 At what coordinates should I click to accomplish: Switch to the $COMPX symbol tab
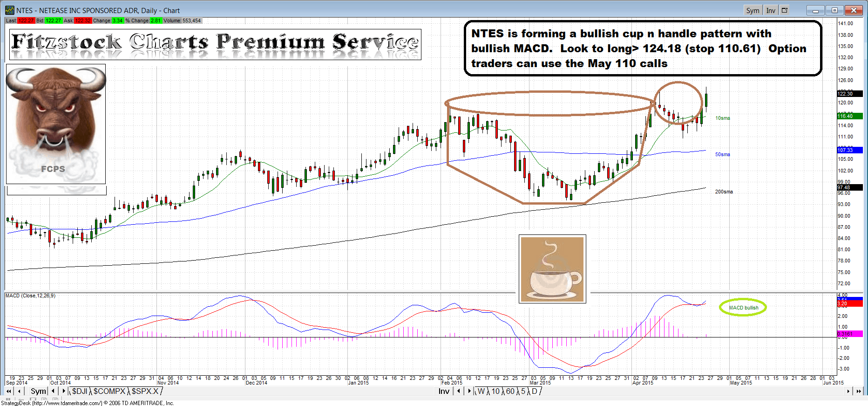(109, 392)
